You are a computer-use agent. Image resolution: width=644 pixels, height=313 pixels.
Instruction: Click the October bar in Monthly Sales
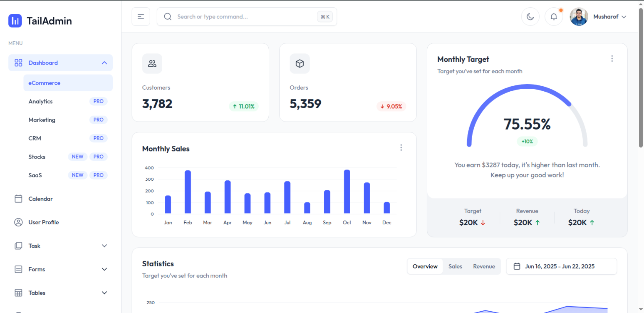point(347,191)
